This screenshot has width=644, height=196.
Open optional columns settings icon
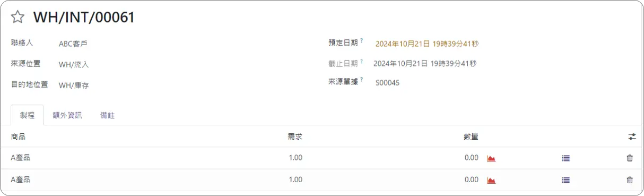coord(632,137)
